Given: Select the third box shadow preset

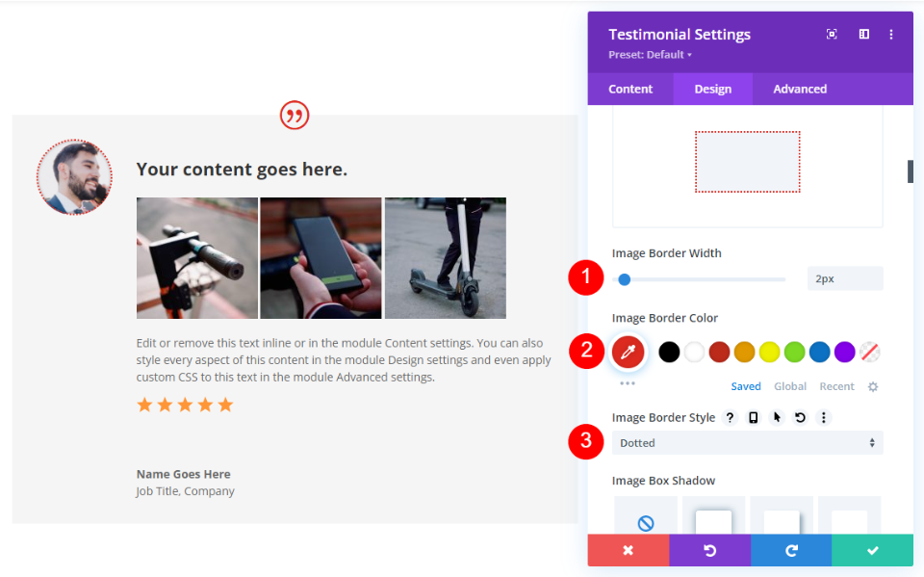Looking at the screenshot, I should 849,516.
